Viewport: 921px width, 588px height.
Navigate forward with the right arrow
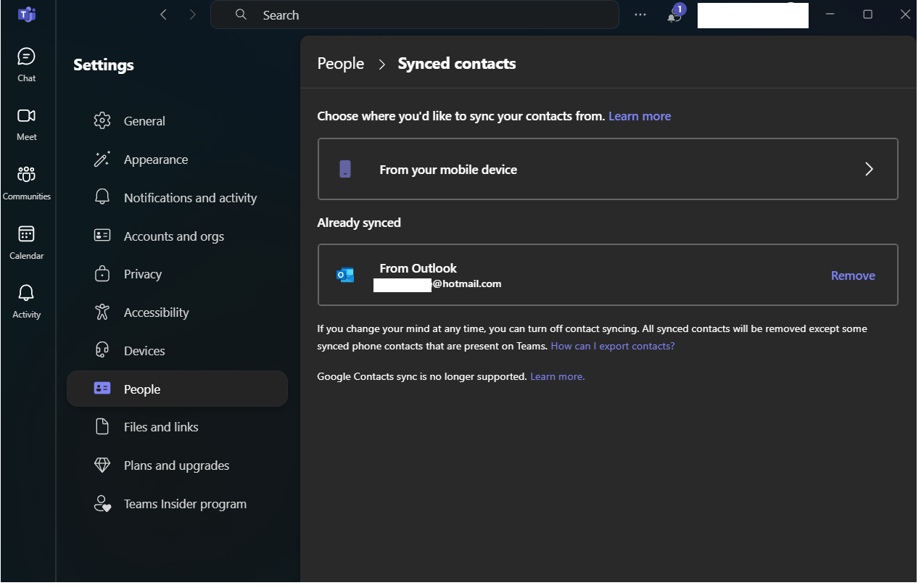click(192, 15)
